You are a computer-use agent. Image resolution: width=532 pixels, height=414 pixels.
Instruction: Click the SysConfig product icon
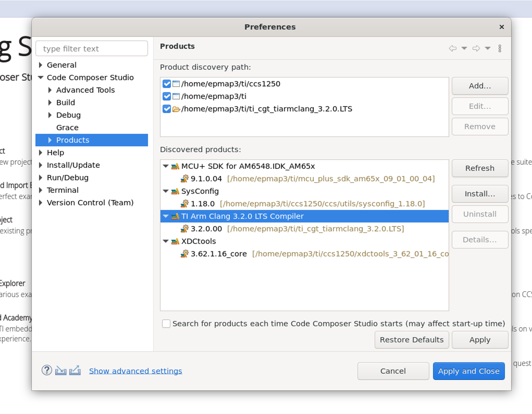(175, 192)
